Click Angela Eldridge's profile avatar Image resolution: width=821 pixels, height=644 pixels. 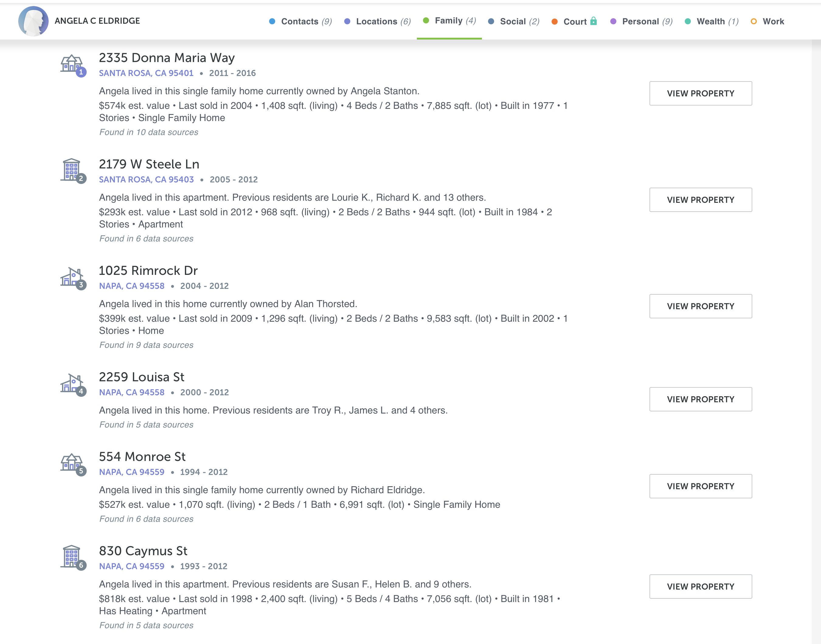click(33, 21)
